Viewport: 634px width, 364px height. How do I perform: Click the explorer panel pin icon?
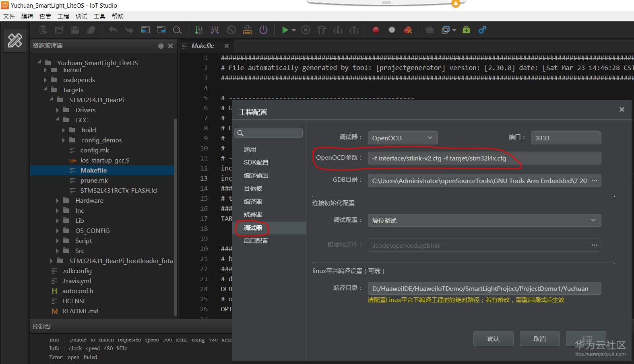pyautogui.click(x=161, y=46)
